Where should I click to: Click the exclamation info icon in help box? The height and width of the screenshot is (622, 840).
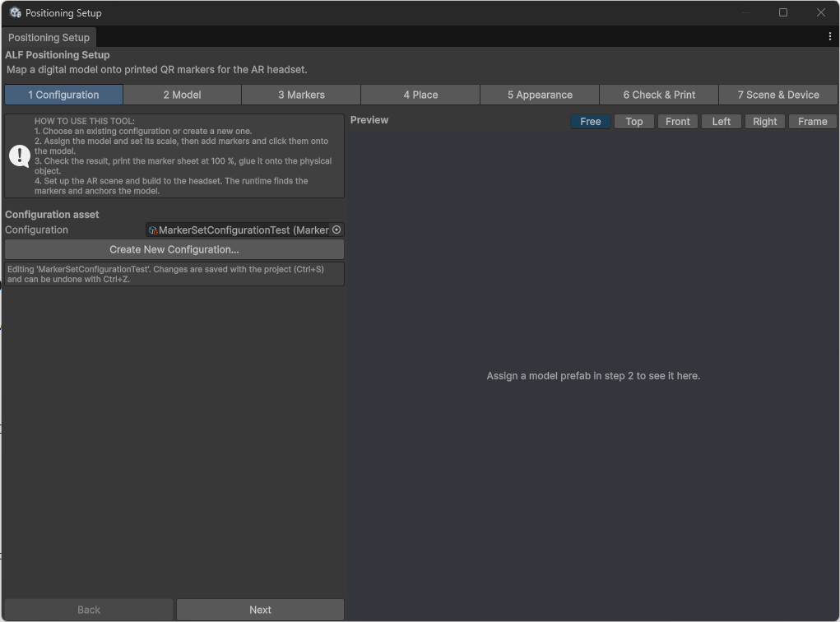[x=20, y=155]
